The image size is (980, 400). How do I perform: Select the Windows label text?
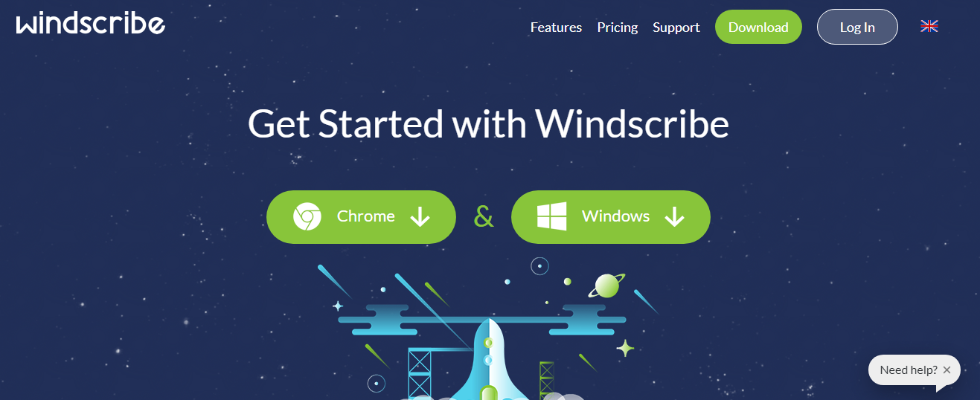coord(616,216)
